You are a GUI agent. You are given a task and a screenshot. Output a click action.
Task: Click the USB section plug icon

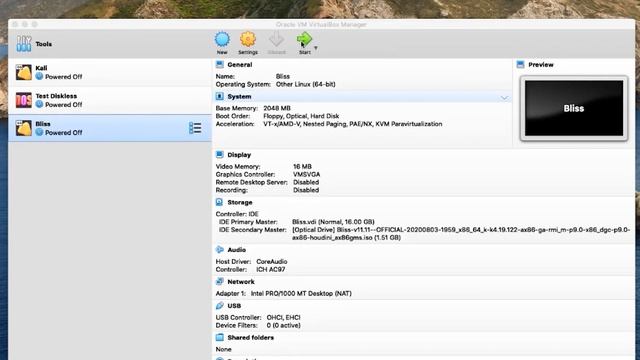(x=220, y=305)
